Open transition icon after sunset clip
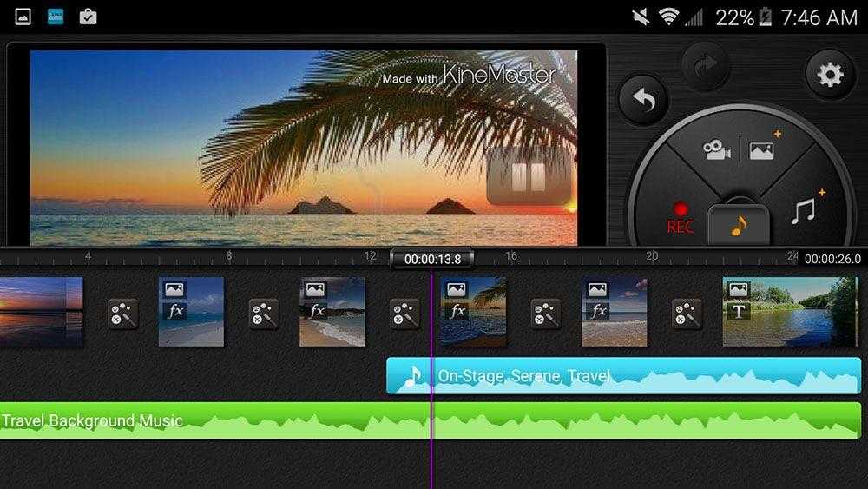The image size is (868, 489). [122, 314]
